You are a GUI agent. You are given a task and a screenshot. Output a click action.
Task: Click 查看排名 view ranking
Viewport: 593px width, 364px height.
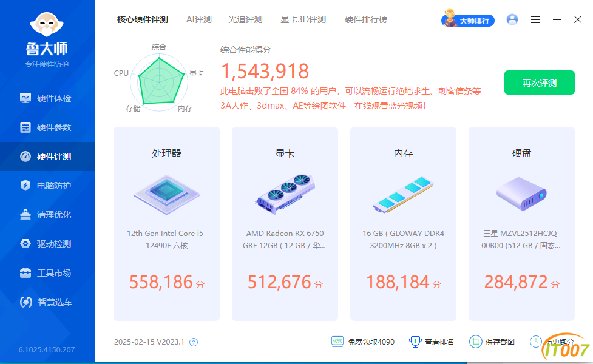(432, 342)
